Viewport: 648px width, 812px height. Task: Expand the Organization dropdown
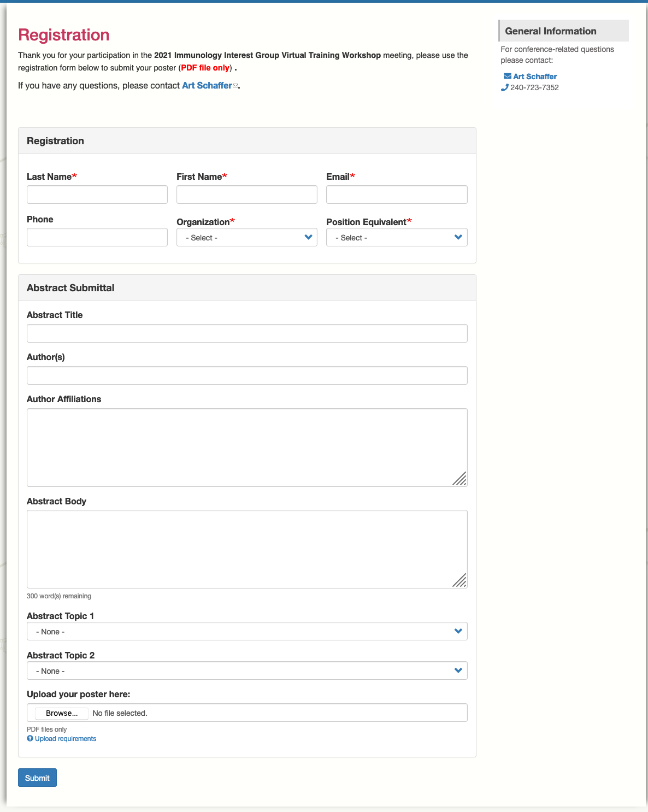[246, 238]
